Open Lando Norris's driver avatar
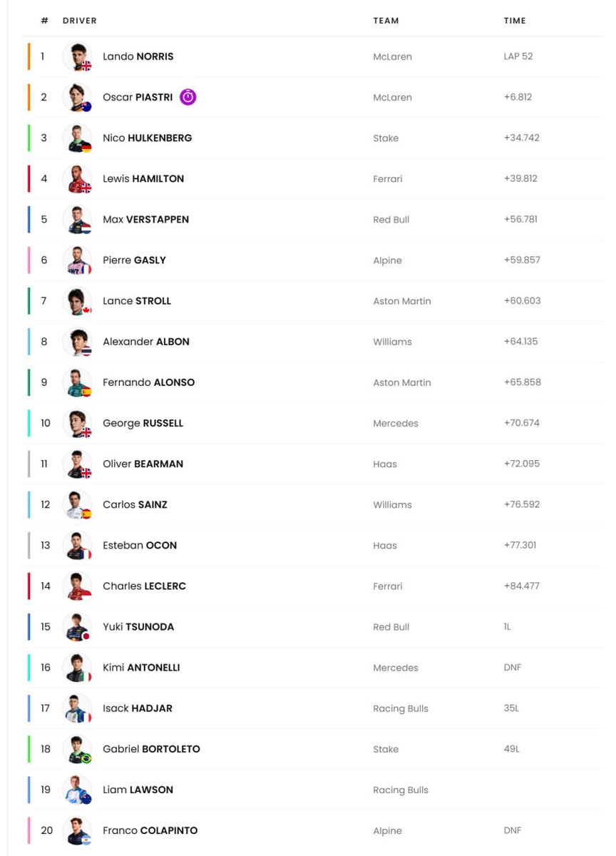This screenshot has height=856, width=616. 77,56
